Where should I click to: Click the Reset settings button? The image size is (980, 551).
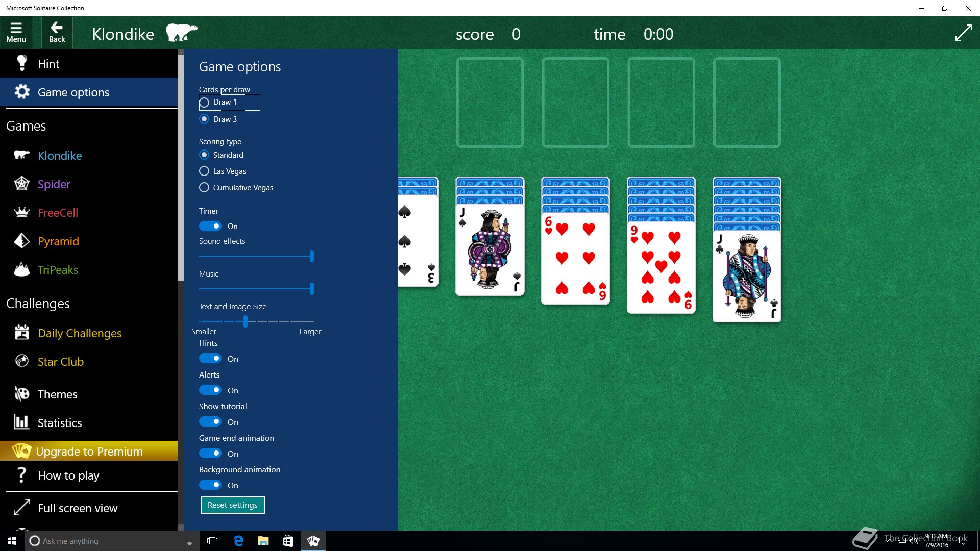click(232, 505)
